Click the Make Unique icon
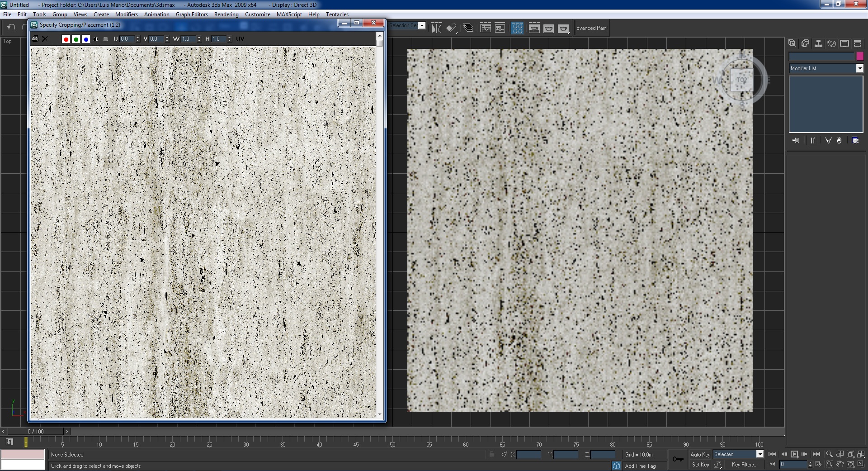868x471 pixels. tap(828, 140)
